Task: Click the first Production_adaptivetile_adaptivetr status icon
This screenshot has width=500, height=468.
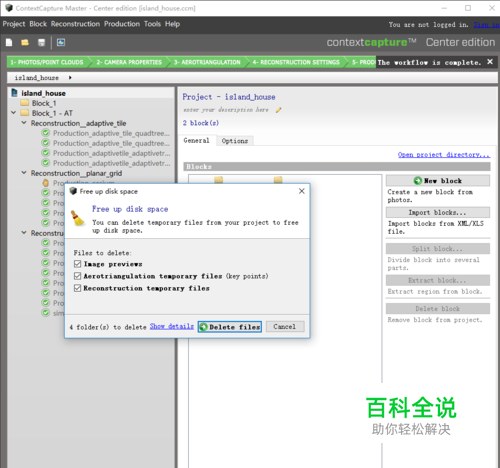Action: click(46, 153)
